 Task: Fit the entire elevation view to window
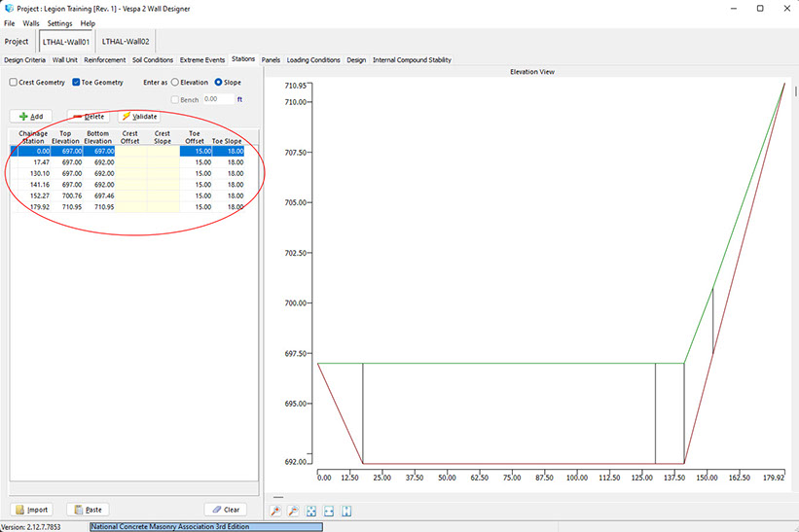click(311, 511)
